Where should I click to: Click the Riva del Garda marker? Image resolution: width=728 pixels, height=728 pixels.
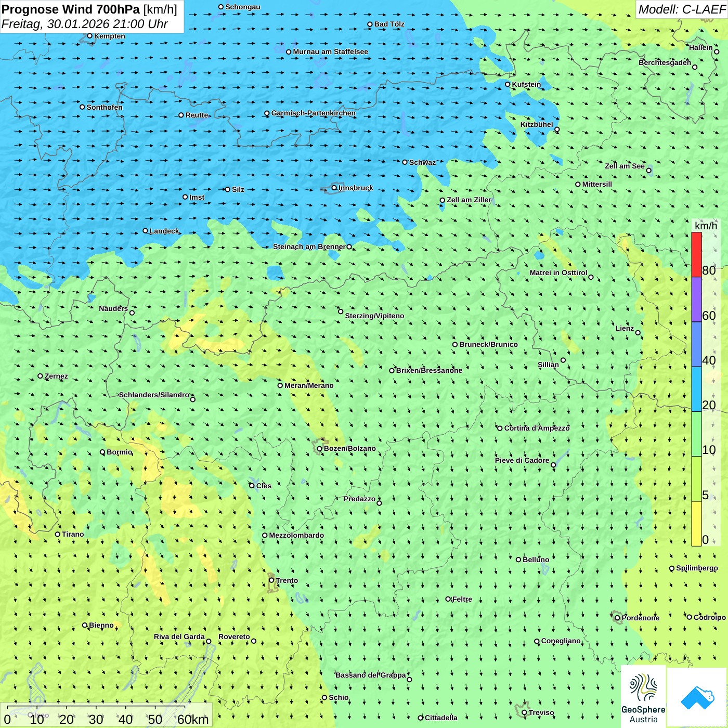point(209,641)
